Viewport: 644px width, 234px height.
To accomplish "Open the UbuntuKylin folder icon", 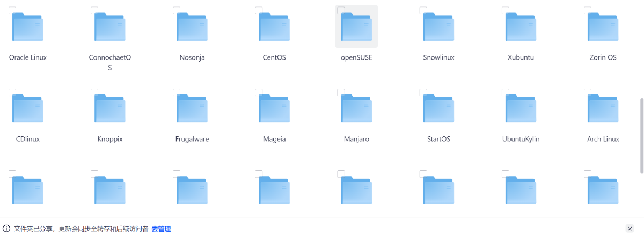I will (x=521, y=108).
